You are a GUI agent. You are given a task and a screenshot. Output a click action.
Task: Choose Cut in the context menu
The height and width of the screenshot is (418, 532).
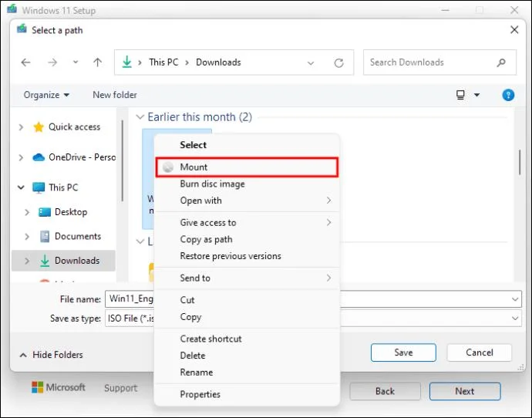point(247,300)
